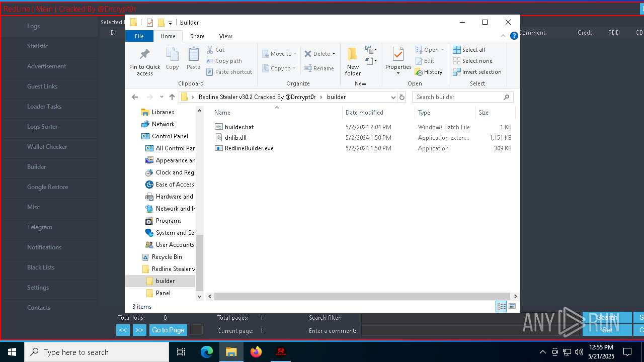Image resolution: width=644 pixels, height=362 pixels.
Task: Select the Panel folder in tree
Action: click(163, 293)
